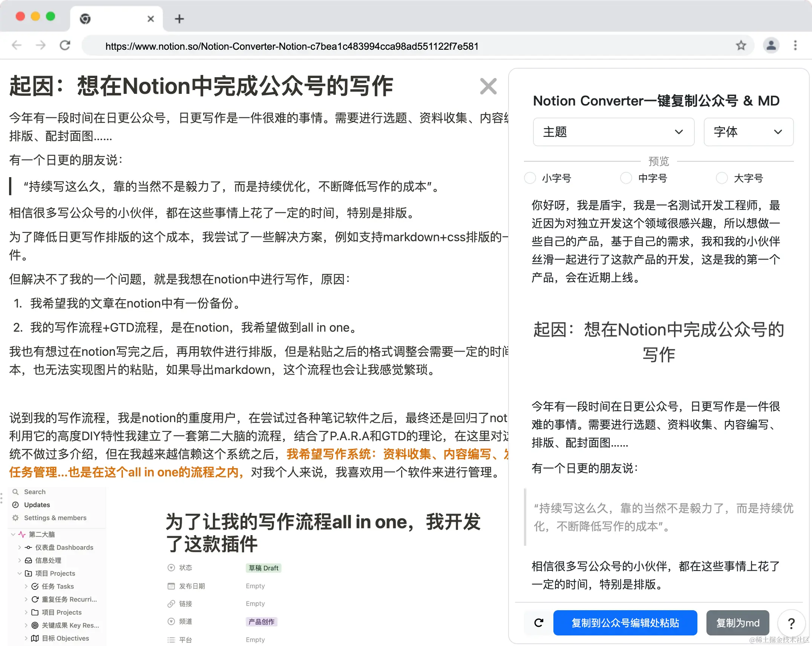The image size is (812, 646).
Task: Click the browser address bar URL
Action: tap(291, 46)
